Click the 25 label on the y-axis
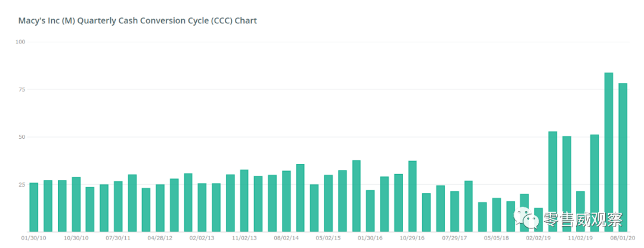This screenshot has height=248, width=644. click(21, 185)
